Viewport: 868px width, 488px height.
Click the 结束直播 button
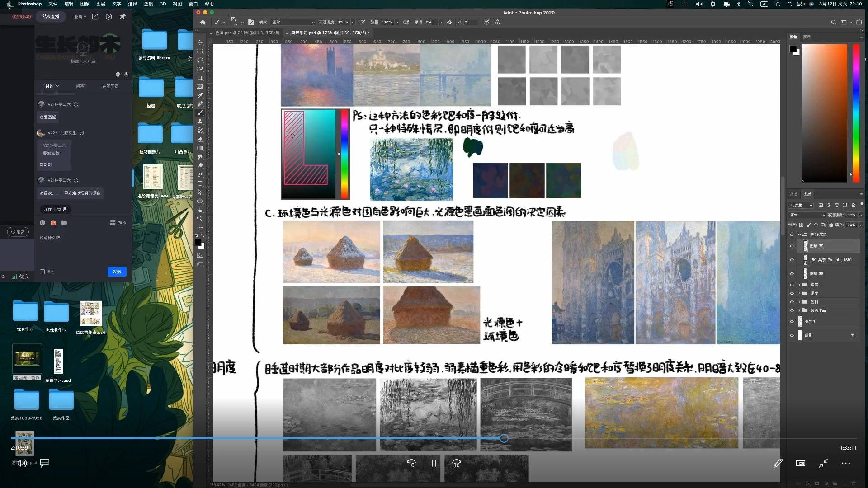(x=51, y=17)
